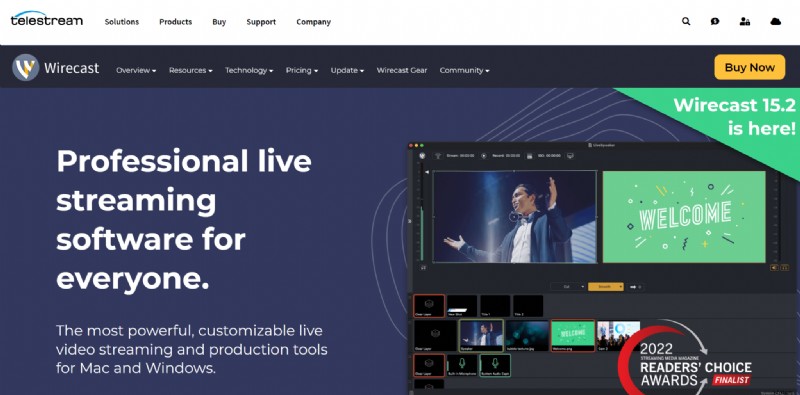Click the sales chat bubble icon
This screenshot has width=800, height=395.
[715, 21]
